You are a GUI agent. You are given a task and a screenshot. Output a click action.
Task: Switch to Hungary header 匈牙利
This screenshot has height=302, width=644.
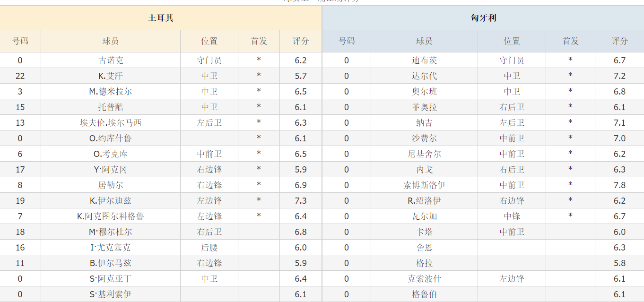482,17
